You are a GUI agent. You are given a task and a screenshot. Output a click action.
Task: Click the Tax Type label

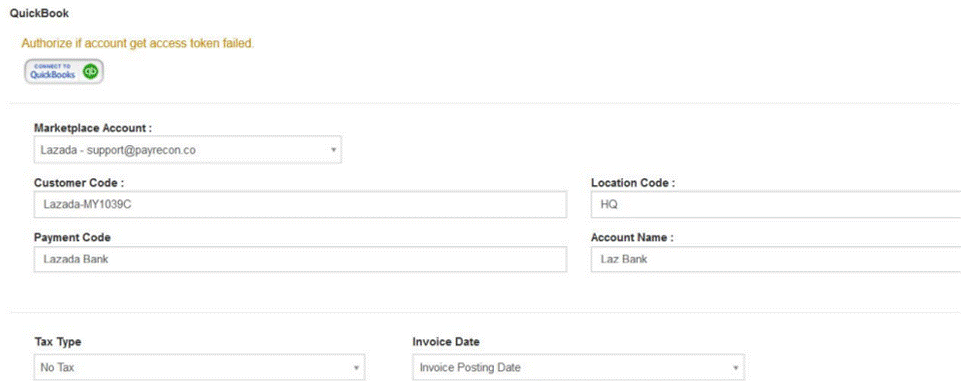click(x=58, y=342)
